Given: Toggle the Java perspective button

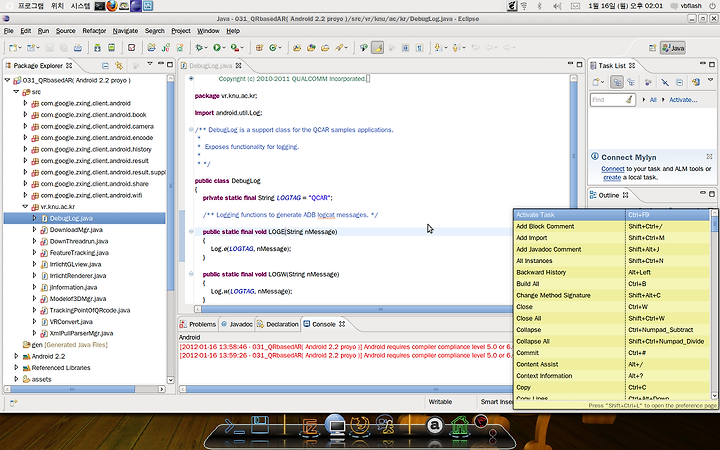Looking at the screenshot, I should click(673, 48).
